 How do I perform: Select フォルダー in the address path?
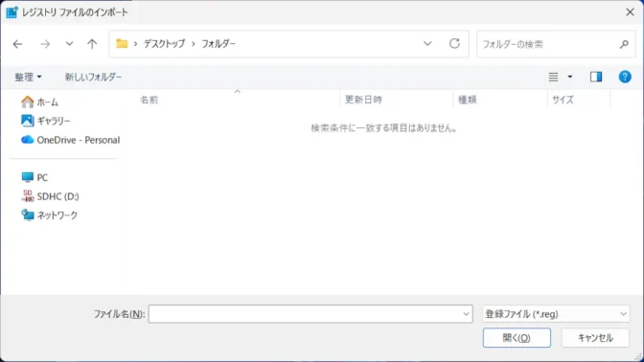[x=218, y=43]
